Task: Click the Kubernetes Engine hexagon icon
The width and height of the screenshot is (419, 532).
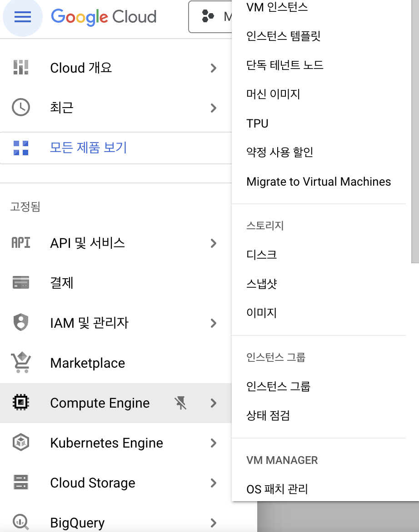Action: click(21, 443)
